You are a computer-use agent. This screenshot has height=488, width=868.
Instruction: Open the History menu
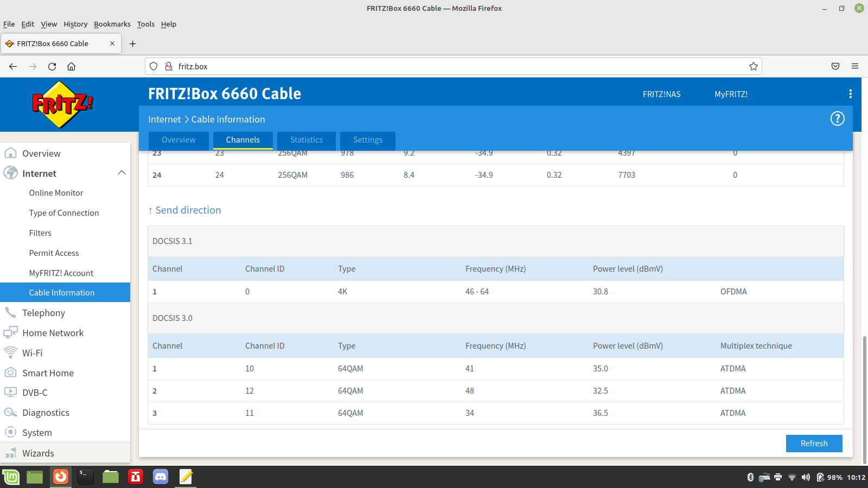pyautogui.click(x=75, y=24)
